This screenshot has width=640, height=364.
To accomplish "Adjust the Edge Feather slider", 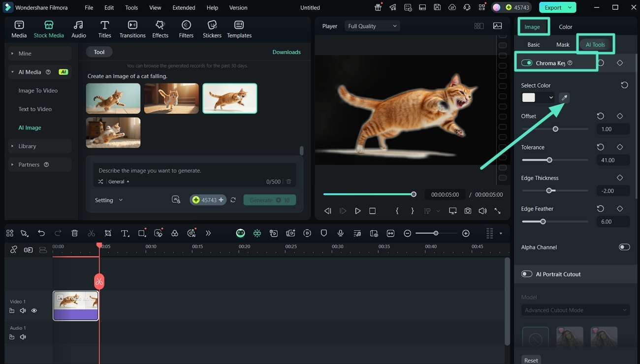I will click(x=555, y=221).
